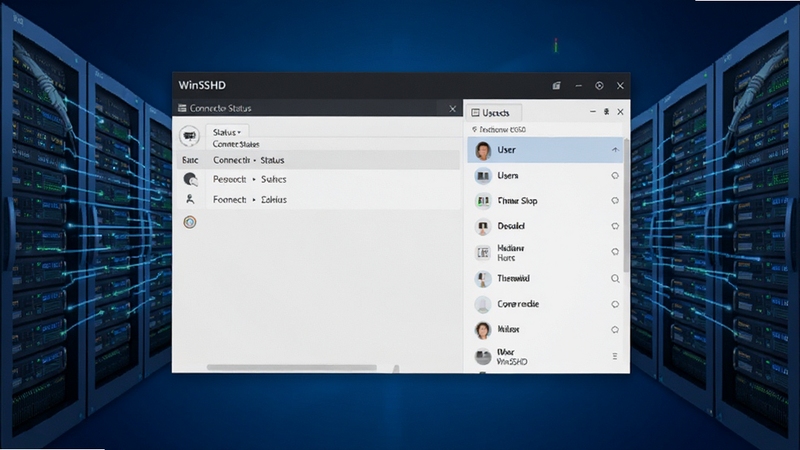Select the Conr redie name in the list
Viewport: 800px width, 450px height.
click(518, 304)
